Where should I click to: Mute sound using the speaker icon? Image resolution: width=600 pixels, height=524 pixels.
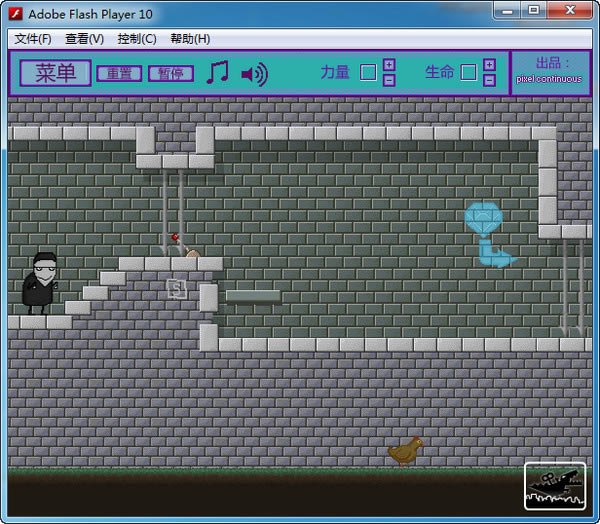(254, 74)
